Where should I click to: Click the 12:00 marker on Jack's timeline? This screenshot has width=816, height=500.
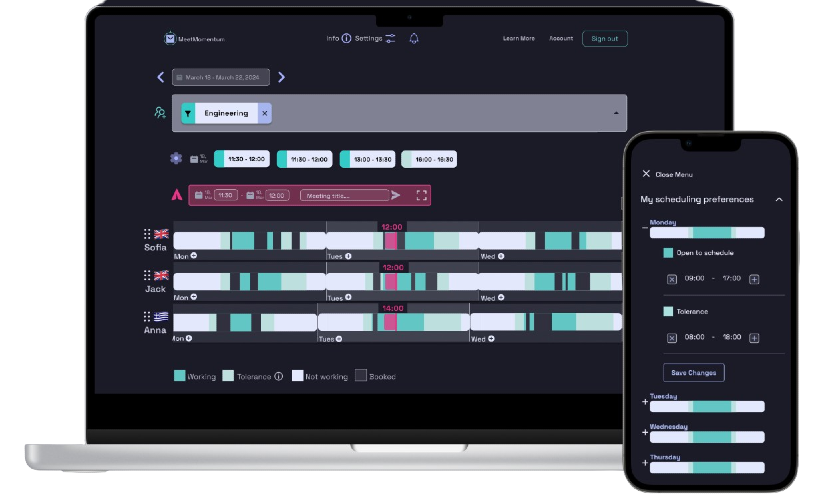point(393,267)
